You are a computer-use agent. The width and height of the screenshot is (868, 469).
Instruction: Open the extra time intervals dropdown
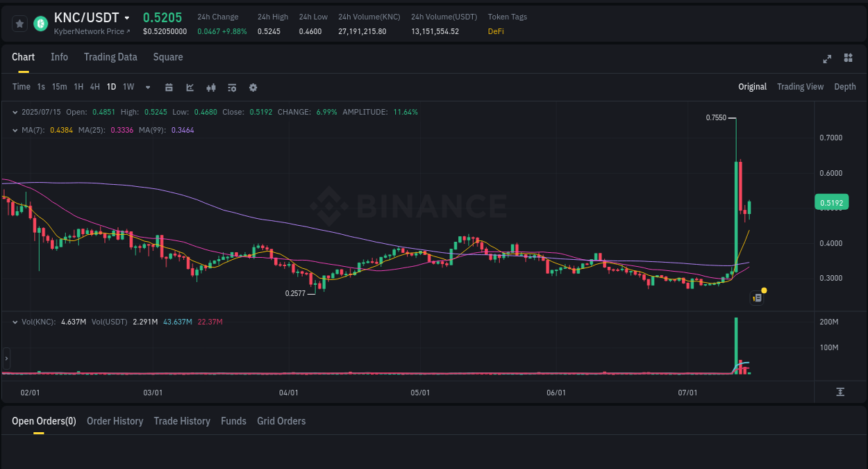pos(147,88)
